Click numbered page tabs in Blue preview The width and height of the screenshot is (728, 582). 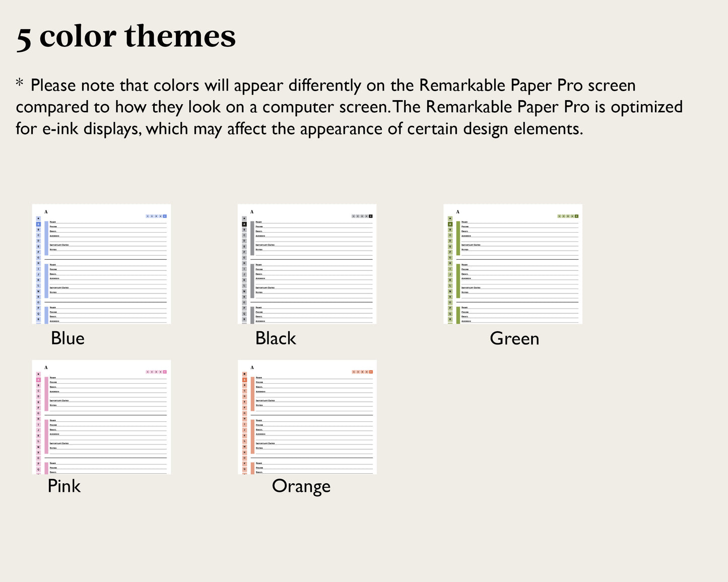156,216
